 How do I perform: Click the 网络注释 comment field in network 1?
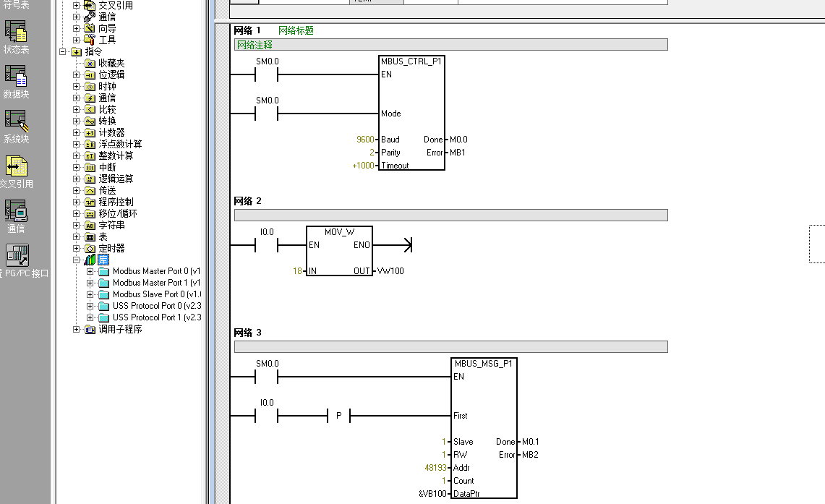450,45
